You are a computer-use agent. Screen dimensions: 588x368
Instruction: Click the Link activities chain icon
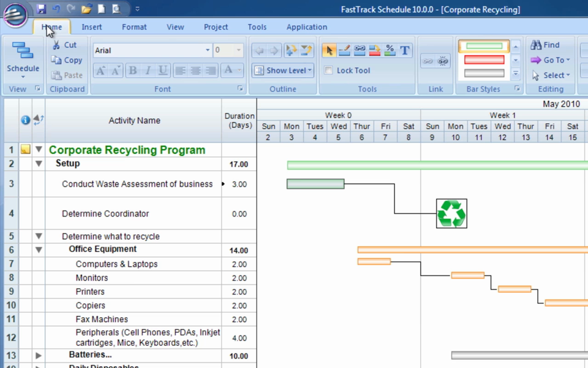(x=428, y=61)
